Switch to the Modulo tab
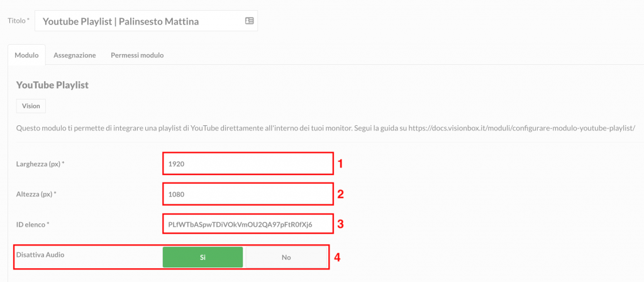 [x=26, y=55]
